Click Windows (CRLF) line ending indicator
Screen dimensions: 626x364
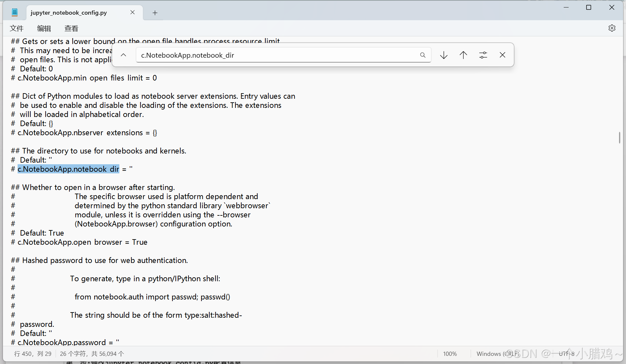point(498,354)
